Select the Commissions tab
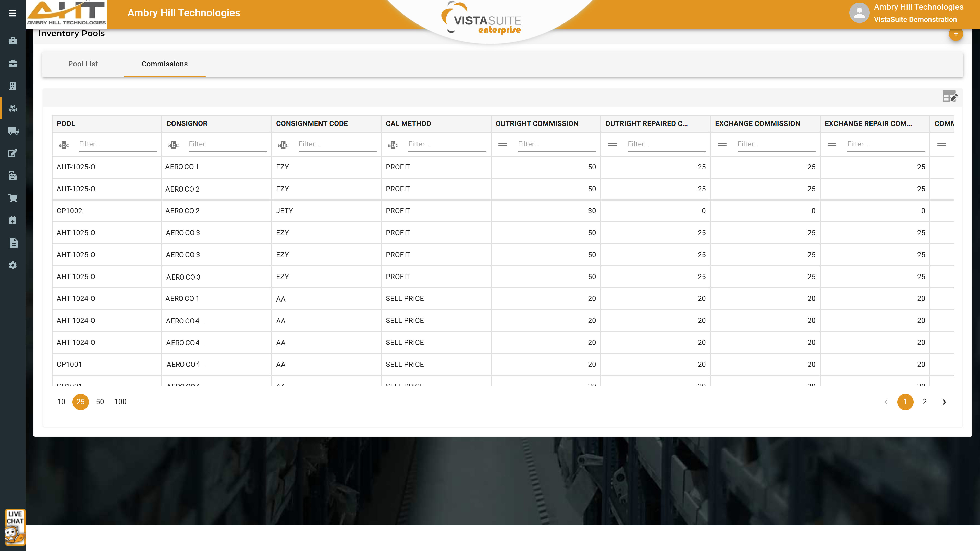The width and height of the screenshot is (980, 551). coord(164,64)
